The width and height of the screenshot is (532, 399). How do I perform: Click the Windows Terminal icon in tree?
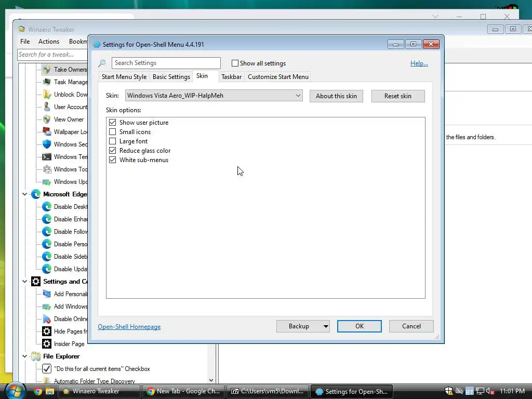click(x=47, y=157)
